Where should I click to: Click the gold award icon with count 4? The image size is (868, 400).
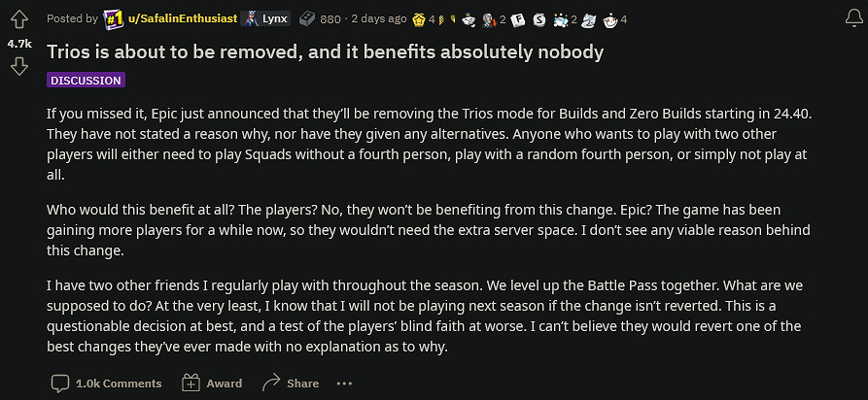point(419,18)
